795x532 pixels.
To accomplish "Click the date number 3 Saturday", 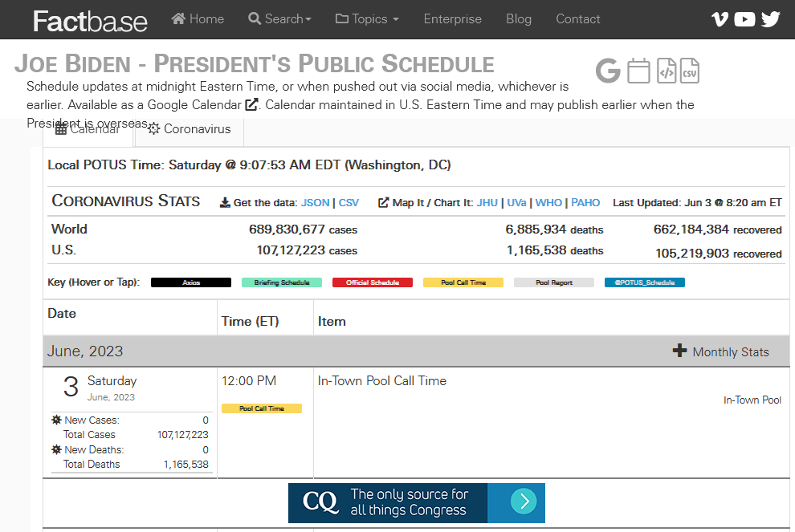I will tap(71, 387).
